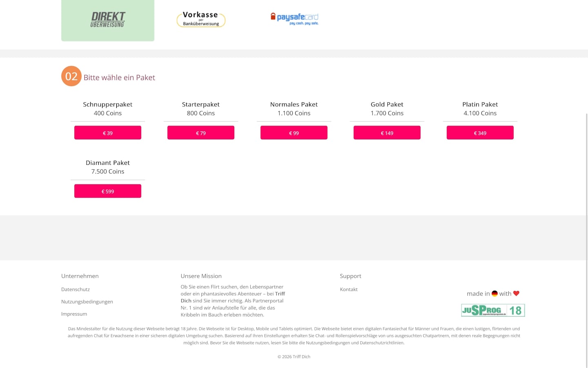
Task: Click the German flag icon in footer
Action: [x=494, y=294]
